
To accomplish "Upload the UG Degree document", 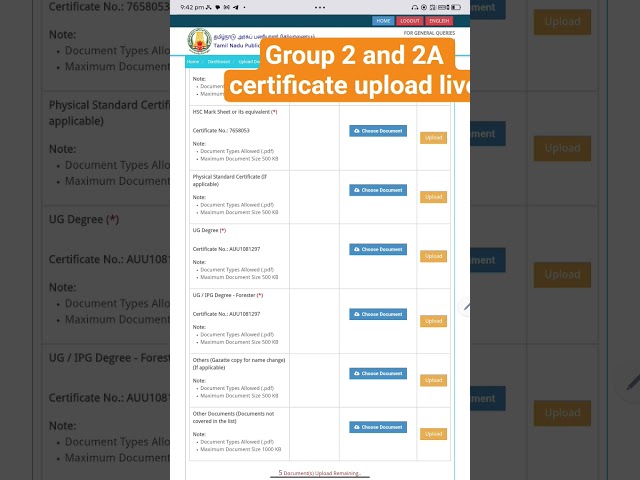I will pyautogui.click(x=433, y=256).
